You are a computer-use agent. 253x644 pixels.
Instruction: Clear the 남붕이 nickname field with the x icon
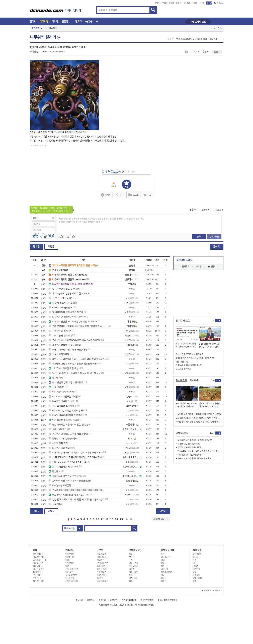(x=53, y=218)
